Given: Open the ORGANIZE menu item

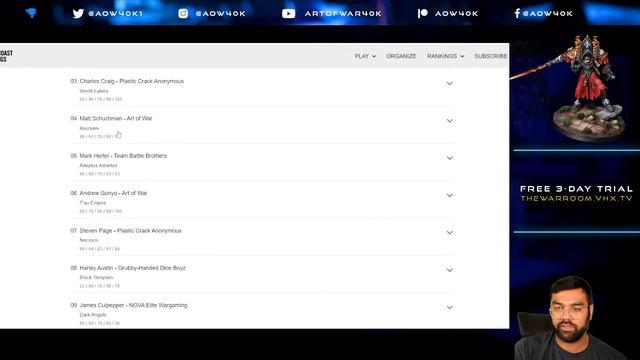Looking at the screenshot, I should (401, 56).
